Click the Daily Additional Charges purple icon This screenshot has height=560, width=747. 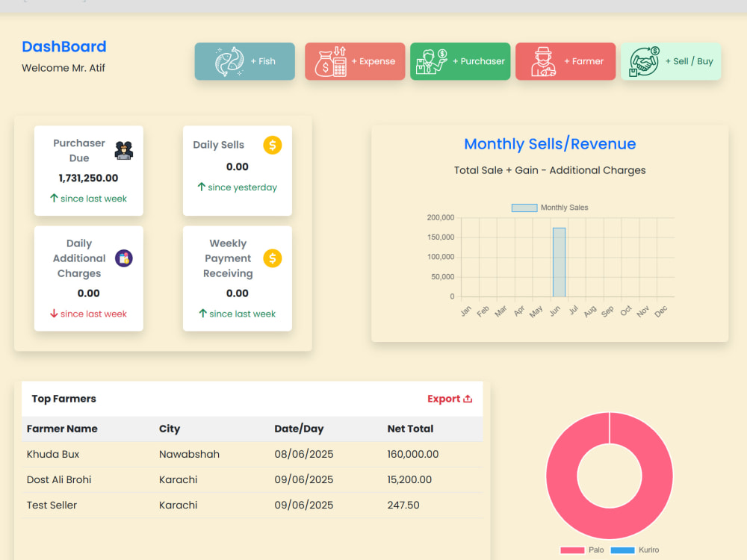124,258
